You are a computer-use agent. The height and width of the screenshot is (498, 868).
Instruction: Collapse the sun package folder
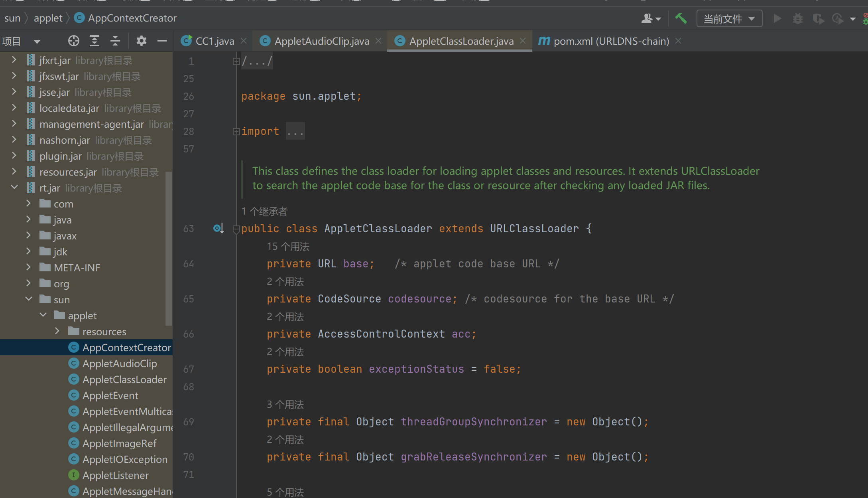pos(28,299)
